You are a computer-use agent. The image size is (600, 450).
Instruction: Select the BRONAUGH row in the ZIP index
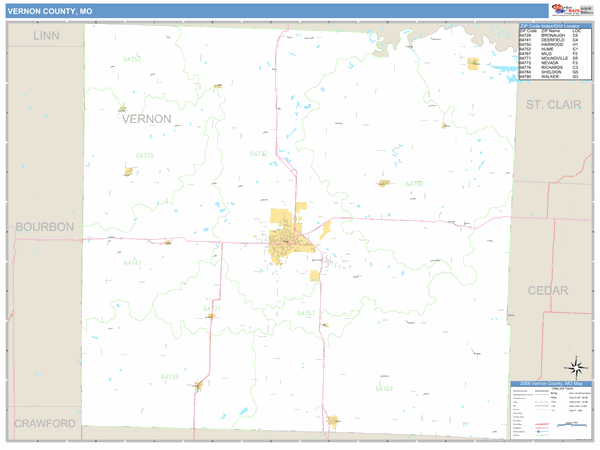pos(551,36)
